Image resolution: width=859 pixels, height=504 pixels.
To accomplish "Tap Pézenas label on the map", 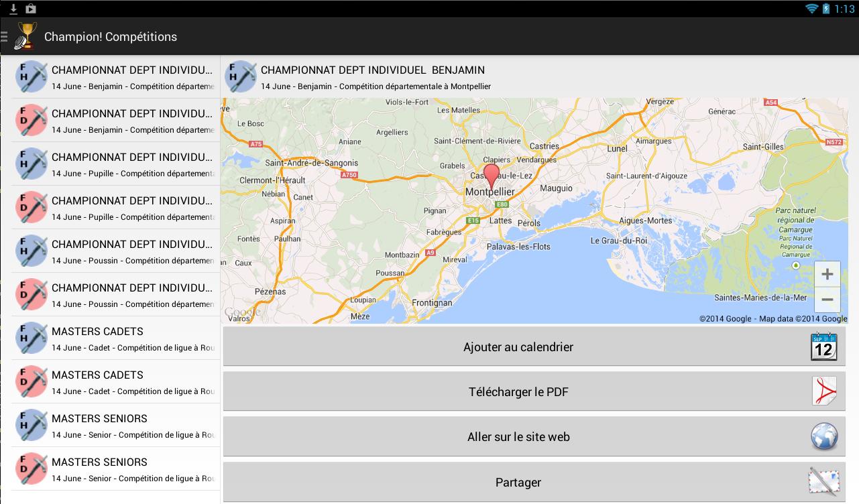I will [x=270, y=292].
